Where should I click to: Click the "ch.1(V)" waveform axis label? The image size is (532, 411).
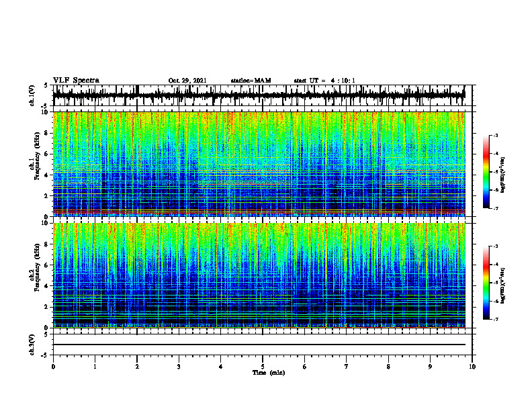(32, 95)
